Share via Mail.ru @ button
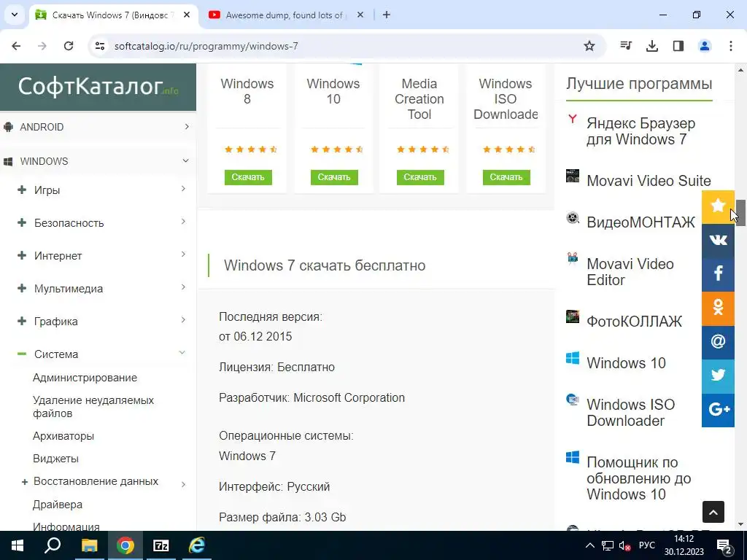 click(718, 343)
